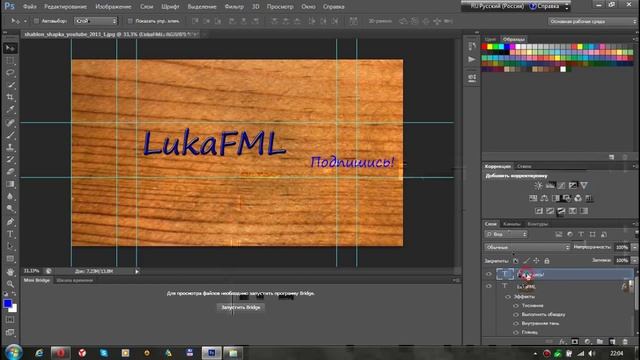Toggle the lock-all layer button
The width and height of the screenshot is (640, 360).
point(547,260)
